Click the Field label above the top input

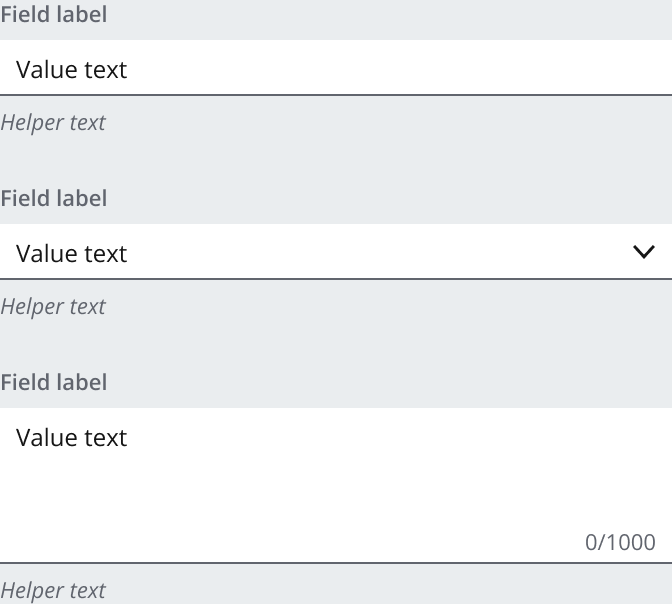[x=53, y=15]
